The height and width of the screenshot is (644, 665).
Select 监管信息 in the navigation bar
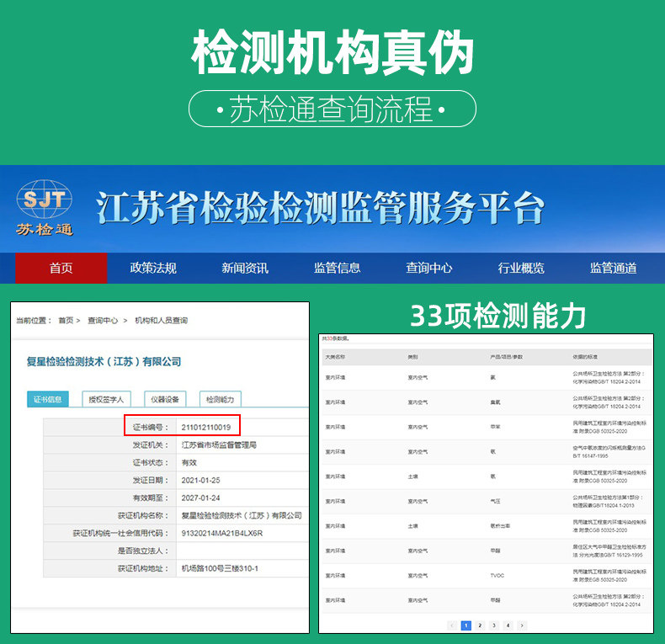[338, 268]
